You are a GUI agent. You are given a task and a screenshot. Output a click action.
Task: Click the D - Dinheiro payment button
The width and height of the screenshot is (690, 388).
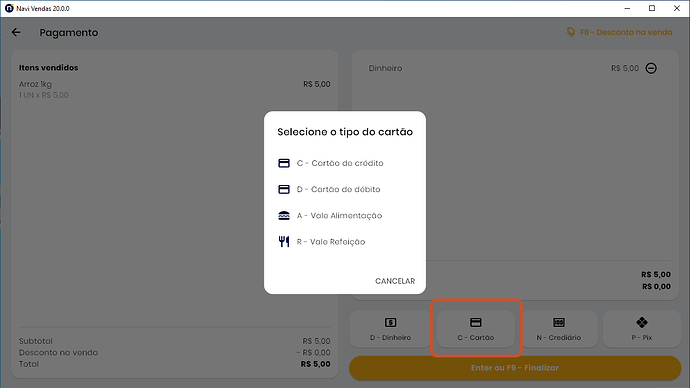point(390,329)
